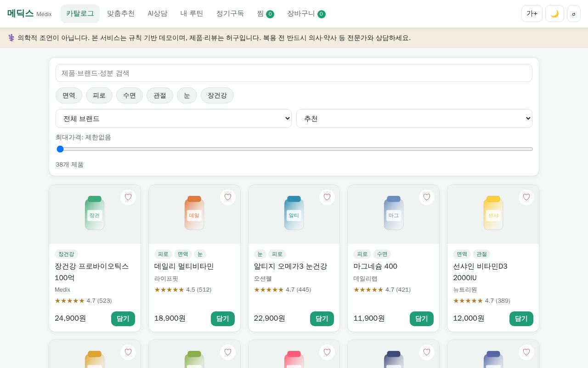Open 선샤인 비타민D3 2000IU product title
Viewport: 588px width, 368px height.
point(480,272)
